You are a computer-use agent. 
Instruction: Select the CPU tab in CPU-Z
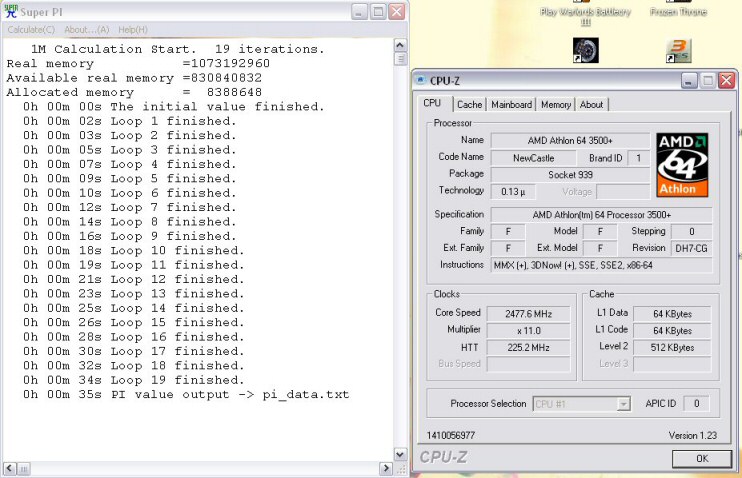(432, 103)
